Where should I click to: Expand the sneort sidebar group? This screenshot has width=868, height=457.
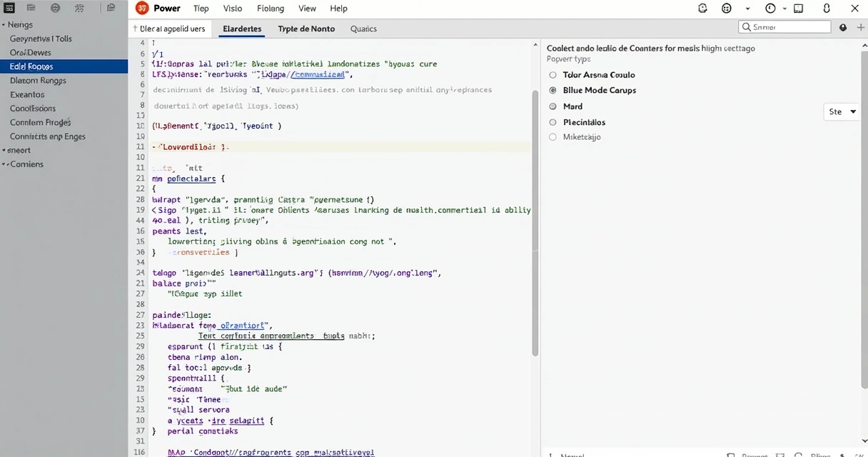pos(4,151)
